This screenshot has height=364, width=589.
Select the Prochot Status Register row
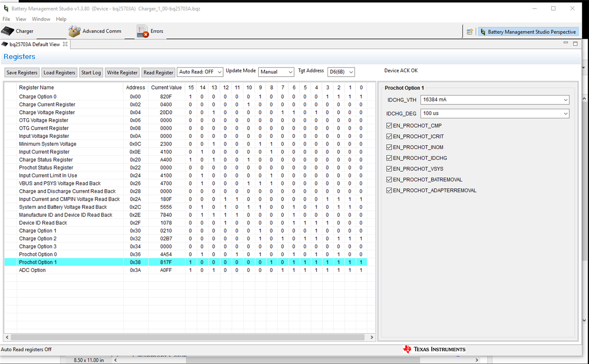[x=186, y=168]
